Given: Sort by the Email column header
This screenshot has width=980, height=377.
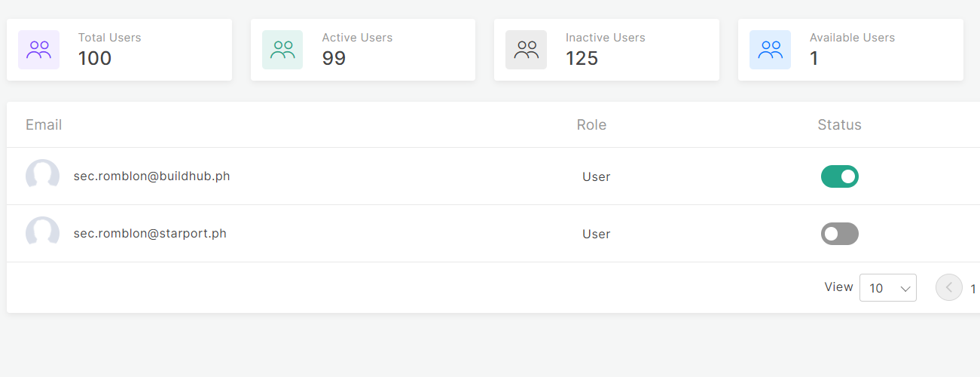Looking at the screenshot, I should 44,124.
